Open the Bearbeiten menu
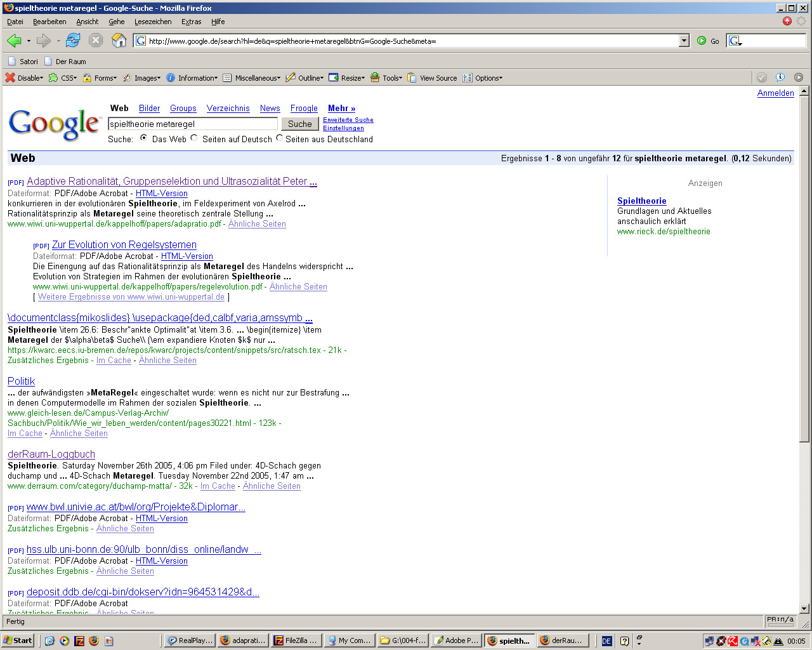812x650 pixels. 49,22
